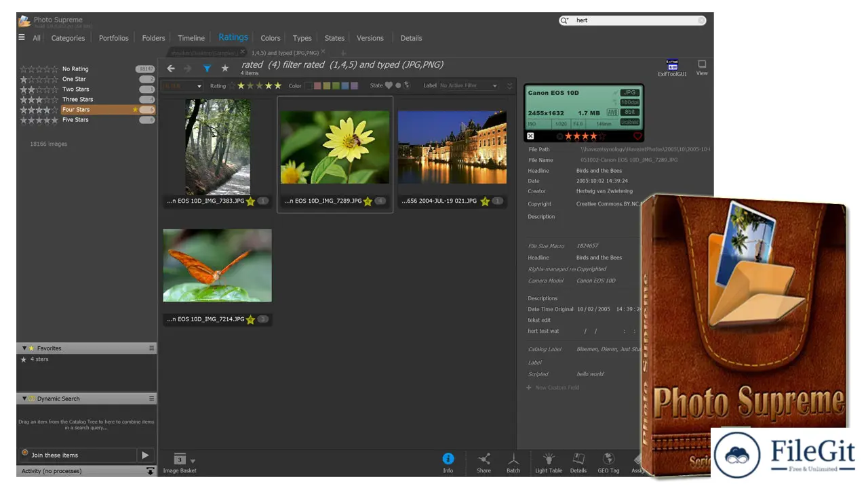The height and width of the screenshot is (488, 868).
Task: Click the X reject icon in info card
Action: (530, 136)
